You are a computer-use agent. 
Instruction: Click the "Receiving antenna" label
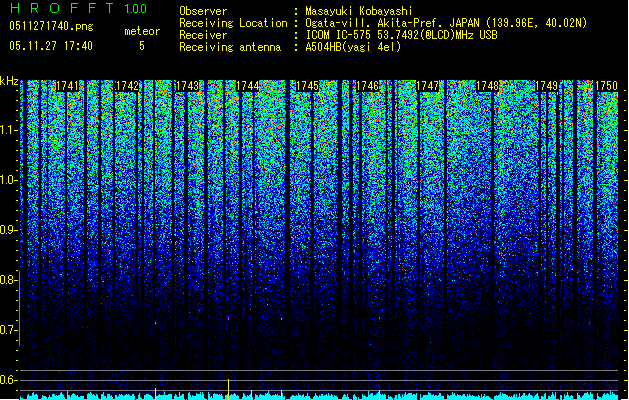click(x=230, y=47)
